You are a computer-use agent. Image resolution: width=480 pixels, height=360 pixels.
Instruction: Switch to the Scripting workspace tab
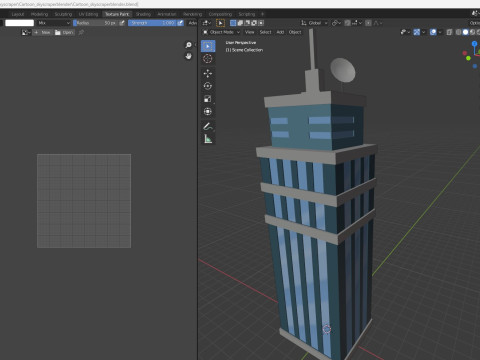[247, 14]
